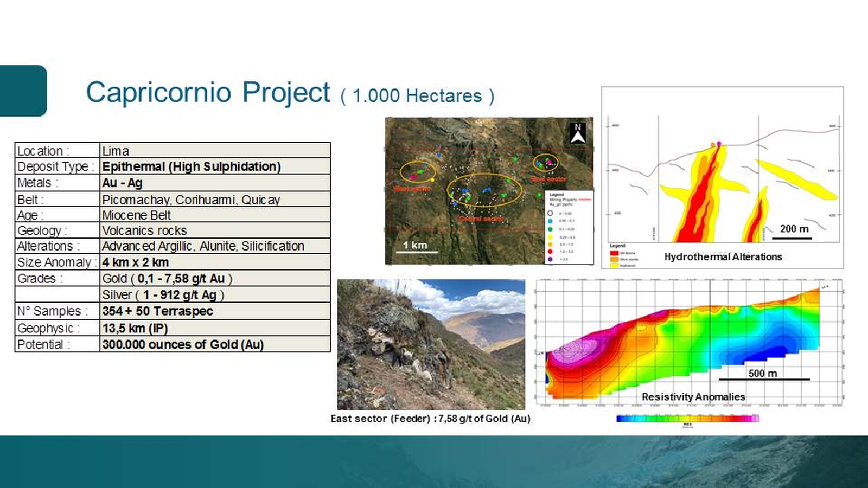Select the purple sample marker atop alteration section
The image size is (868, 488).
pyautogui.click(x=719, y=144)
